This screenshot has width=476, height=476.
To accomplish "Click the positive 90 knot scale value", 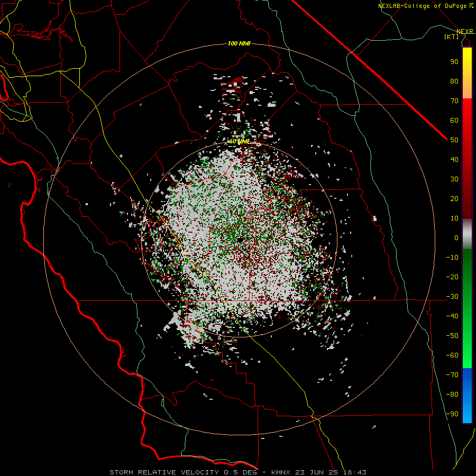I will pyautogui.click(x=454, y=62).
